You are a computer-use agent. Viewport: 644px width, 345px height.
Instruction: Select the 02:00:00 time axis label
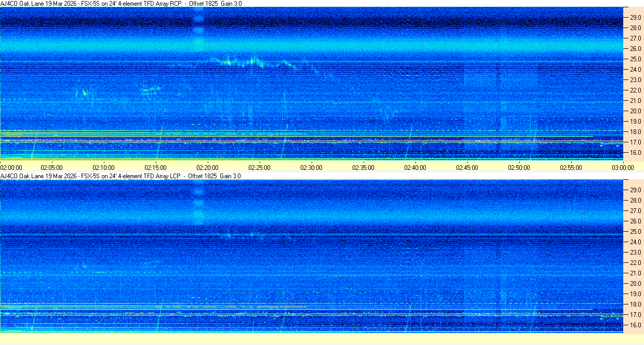[x=11, y=168]
